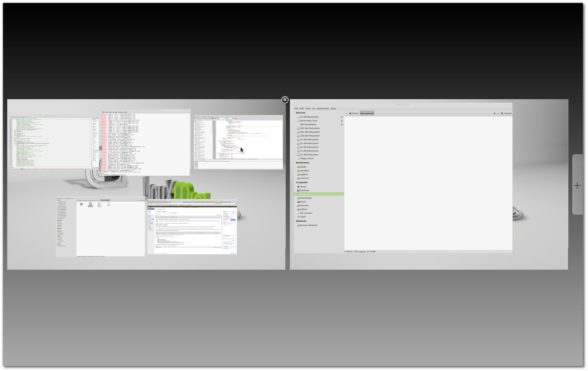Click the Search magnifier icon
Image resolution: width=588 pixels, height=371 pixels.
[502, 113]
